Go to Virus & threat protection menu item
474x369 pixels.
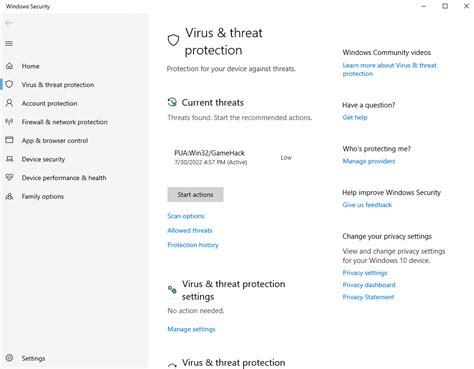point(58,85)
